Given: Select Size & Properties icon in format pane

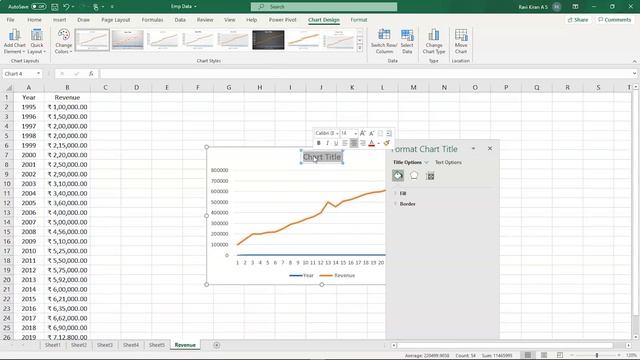Looking at the screenshot, I should [x=430, y=176].
